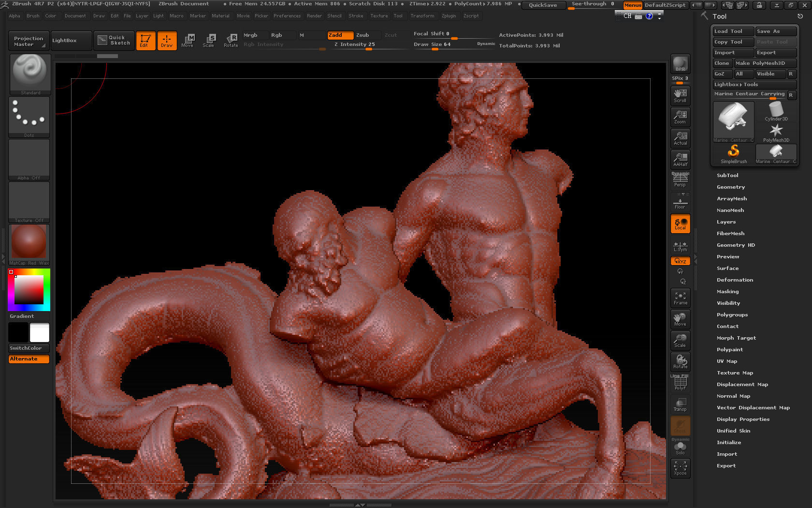Click the right shelf Move view icon
This screenshot has height=508, width=812.
click(680, 319)
